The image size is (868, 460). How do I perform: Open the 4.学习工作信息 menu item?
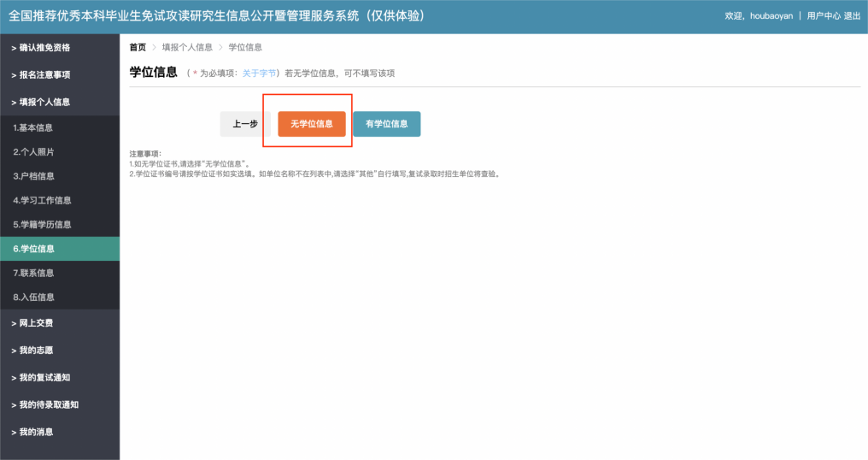(x=59, y=201)
